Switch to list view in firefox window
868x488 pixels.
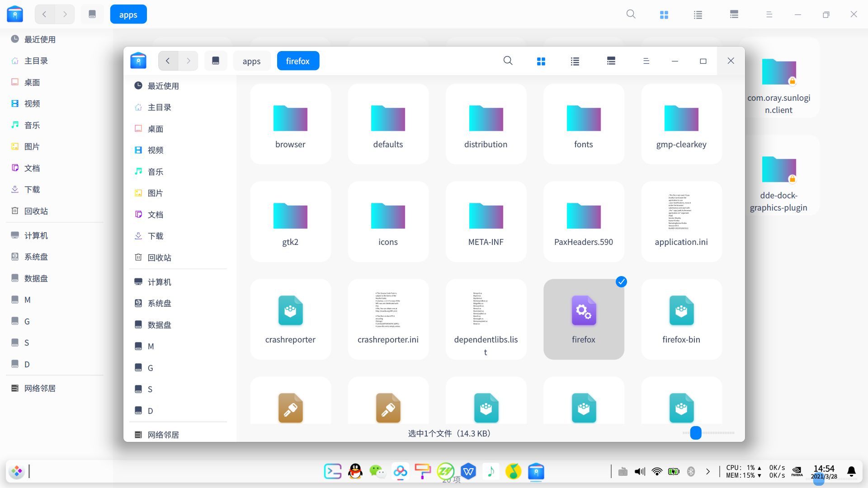tap(575, 61)
